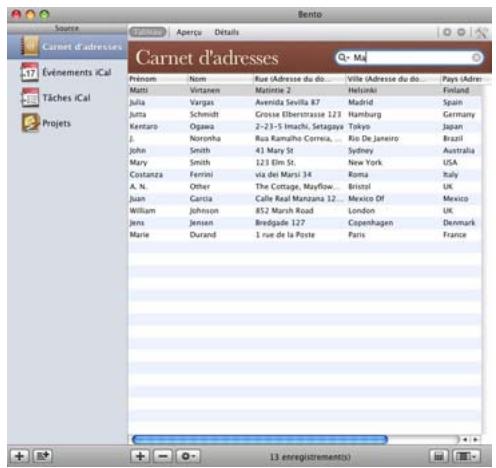Viewport: 496px width, 468px height.
Task: Open the Carnet d'adresses library
Action: (x=67, y=47)
